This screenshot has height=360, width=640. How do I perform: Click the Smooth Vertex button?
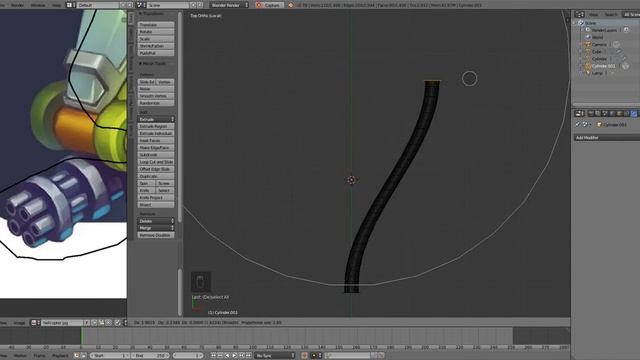[x=156, y=96]
